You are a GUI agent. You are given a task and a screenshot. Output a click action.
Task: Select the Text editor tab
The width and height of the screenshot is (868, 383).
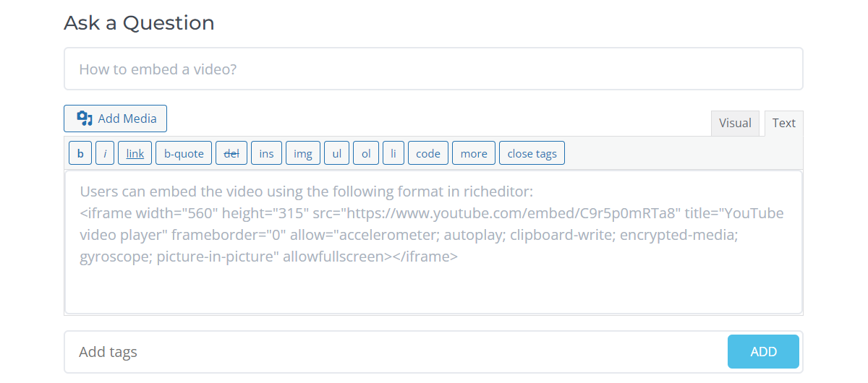pyautogui.click(x=784, y=124)
